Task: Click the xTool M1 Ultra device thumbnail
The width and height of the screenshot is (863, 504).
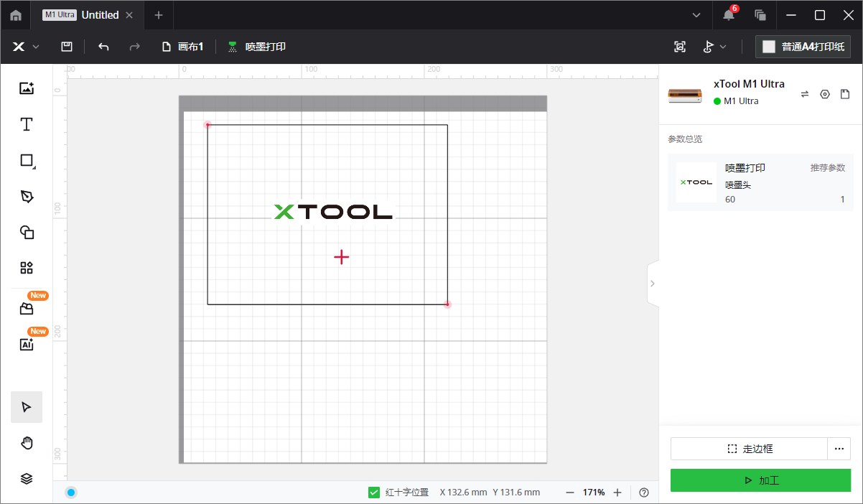Action: tap(685, 94)
